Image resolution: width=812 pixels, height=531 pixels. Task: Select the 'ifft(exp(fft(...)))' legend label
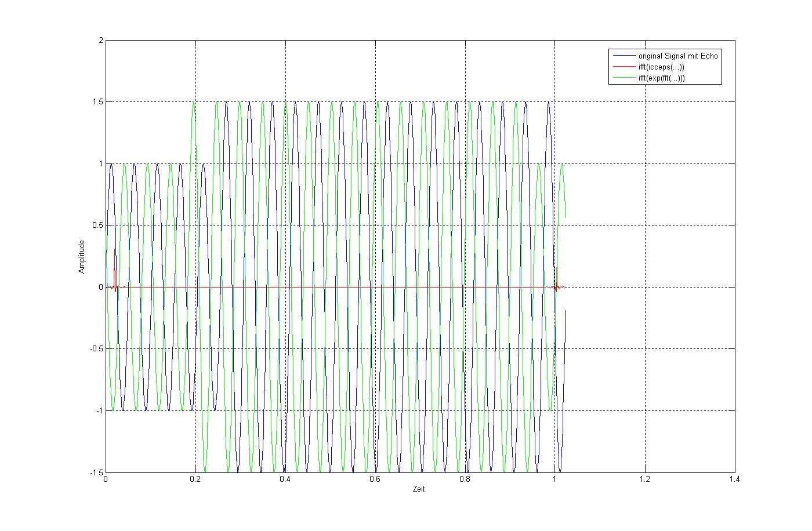tap(661, 78)
